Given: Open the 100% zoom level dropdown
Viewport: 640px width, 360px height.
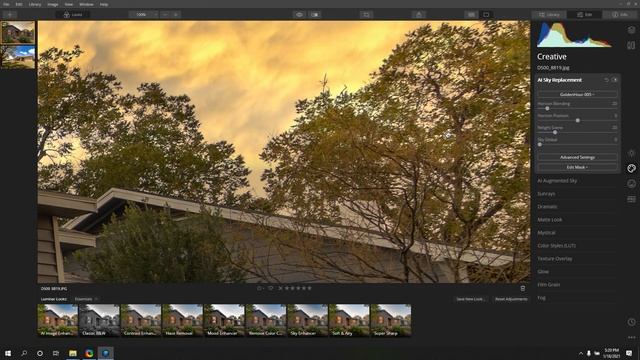Looking at the screenshot, I should [144, 15].
